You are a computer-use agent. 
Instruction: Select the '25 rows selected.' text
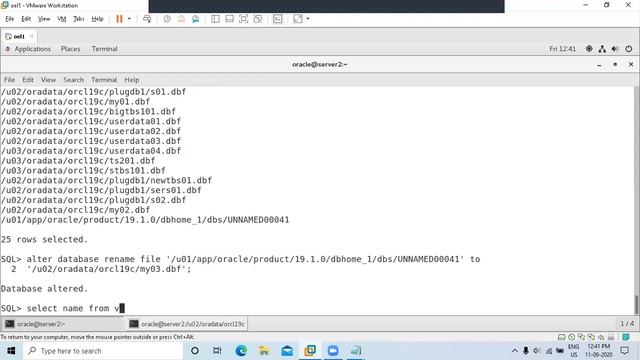[x=44, y=239]
